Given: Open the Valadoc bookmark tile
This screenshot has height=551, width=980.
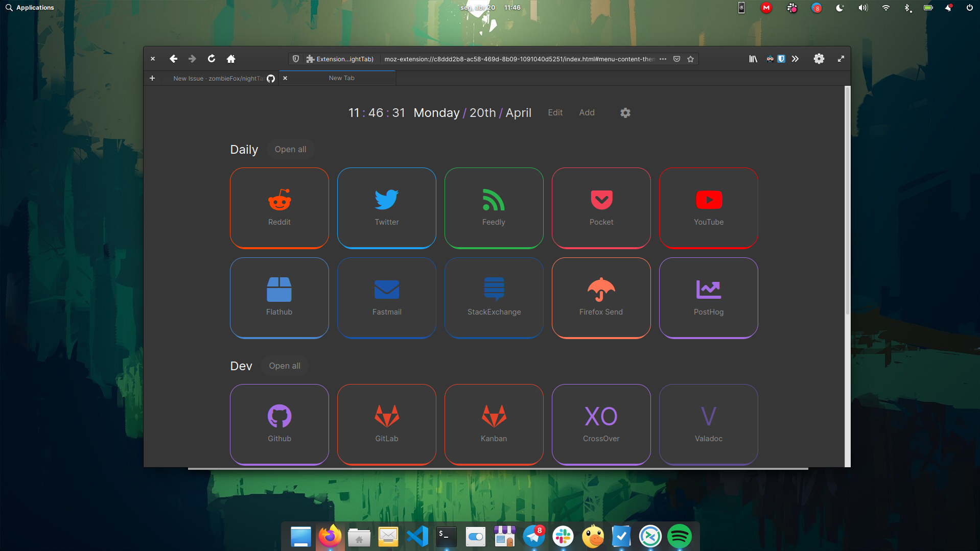Looking at the screenshot, I should (x=709, y=424).
